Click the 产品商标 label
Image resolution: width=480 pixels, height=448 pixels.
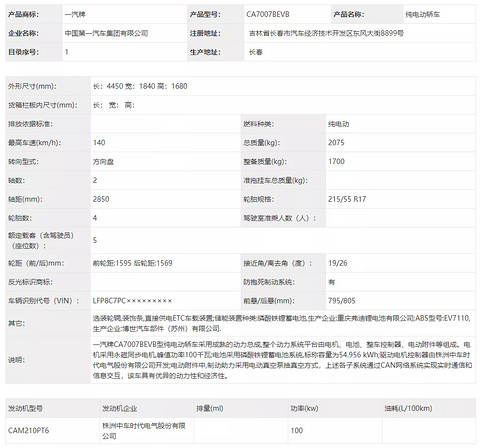click(x=23, y=14)
